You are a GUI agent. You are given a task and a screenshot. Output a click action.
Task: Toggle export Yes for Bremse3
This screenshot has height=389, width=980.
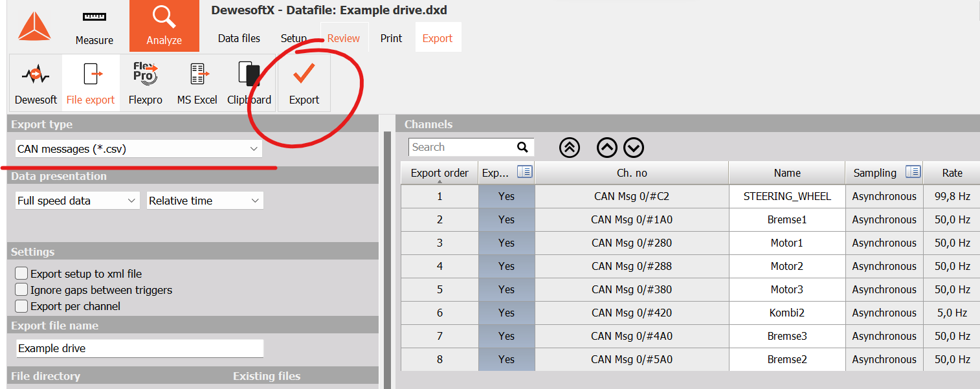coord(507,336)
